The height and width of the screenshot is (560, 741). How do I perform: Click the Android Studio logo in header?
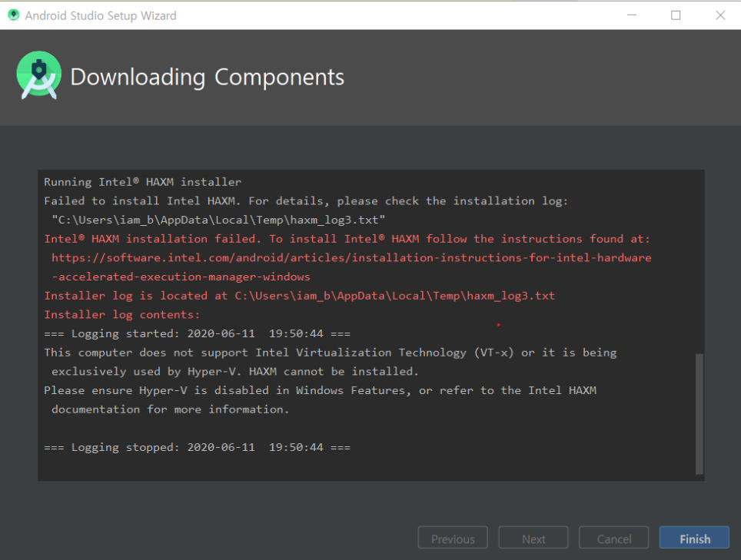click(38, 75)
